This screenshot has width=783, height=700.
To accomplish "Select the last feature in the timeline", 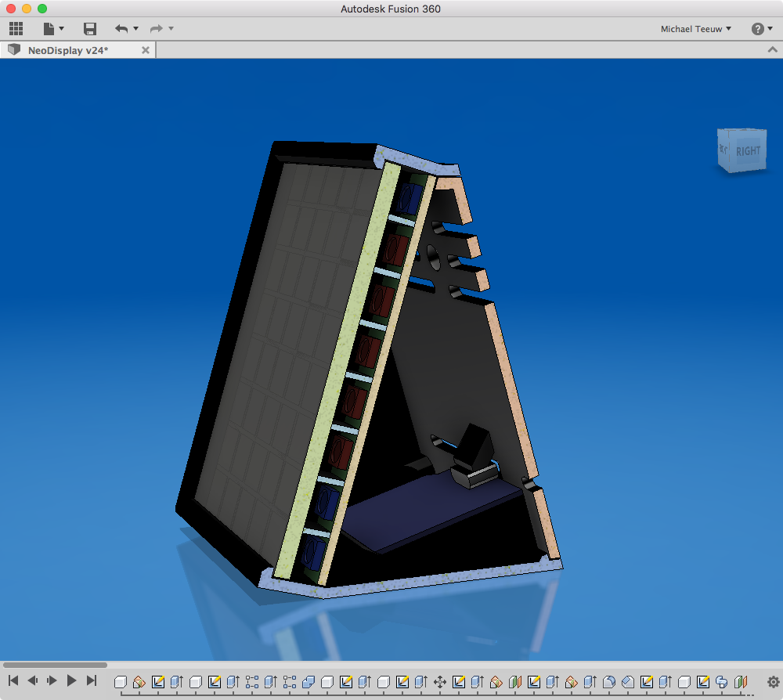I will [x=741, y=682].
